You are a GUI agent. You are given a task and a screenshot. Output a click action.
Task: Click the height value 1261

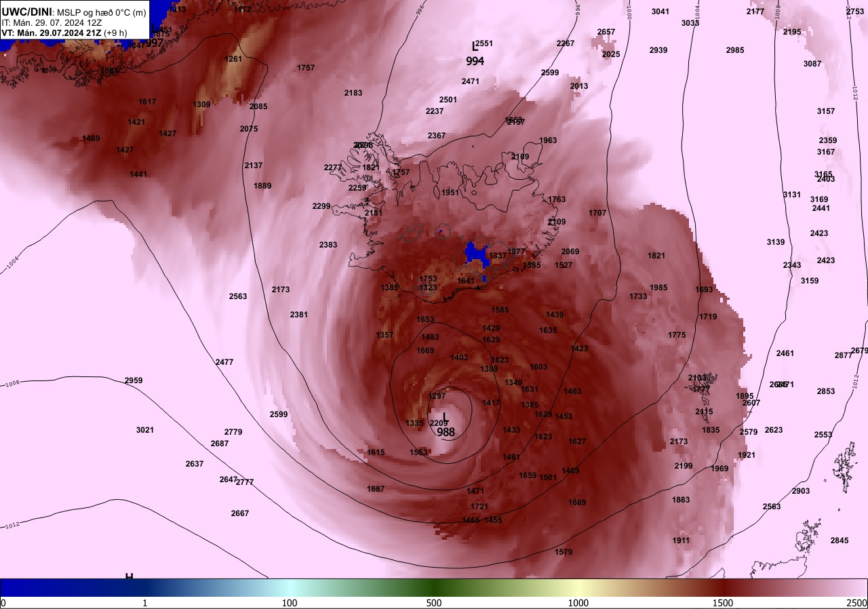point(233,59)
